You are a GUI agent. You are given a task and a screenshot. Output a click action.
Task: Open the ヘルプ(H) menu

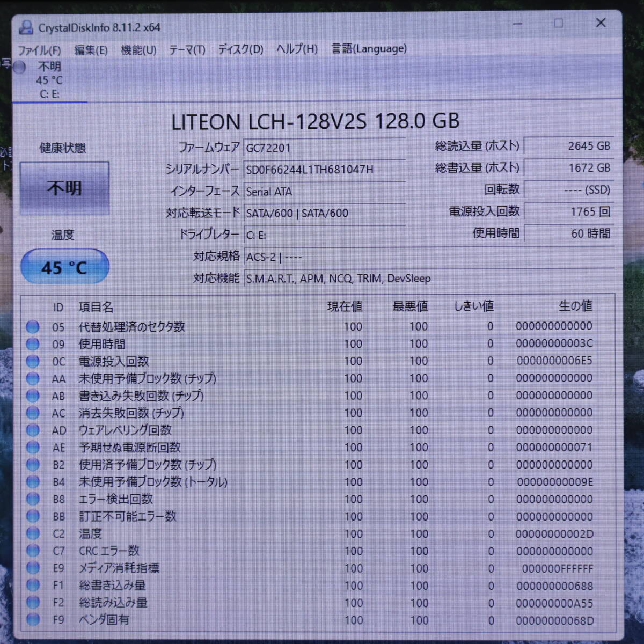pos(297,49)
